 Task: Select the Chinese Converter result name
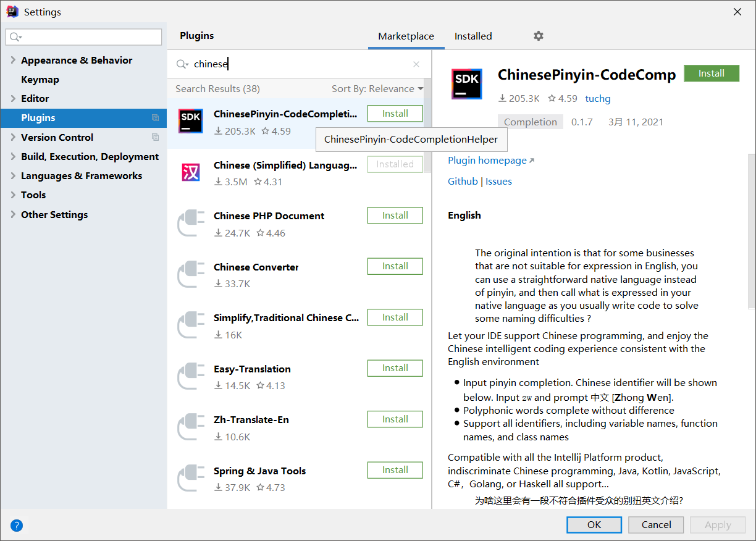(256, 267)
